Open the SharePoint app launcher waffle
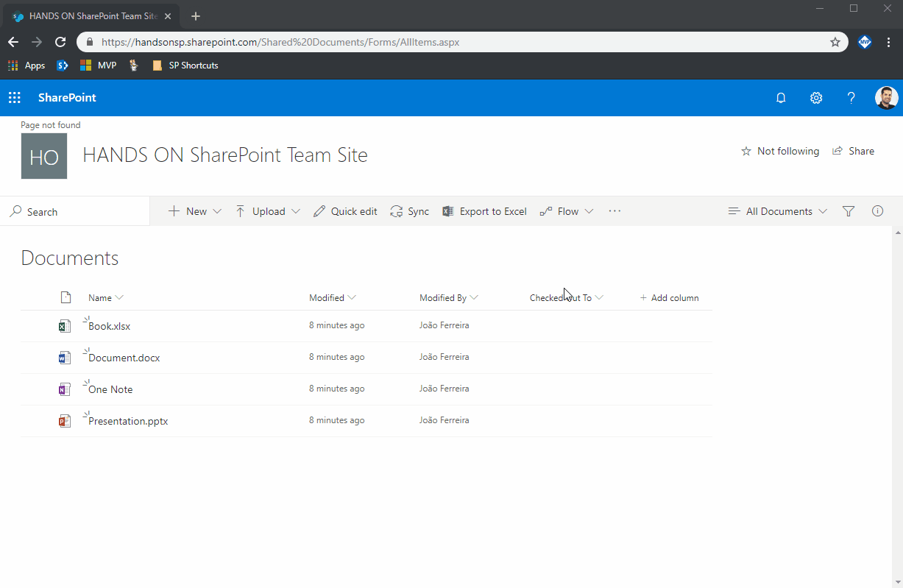Viewport: 903px width, 588px height. [15, 98]
